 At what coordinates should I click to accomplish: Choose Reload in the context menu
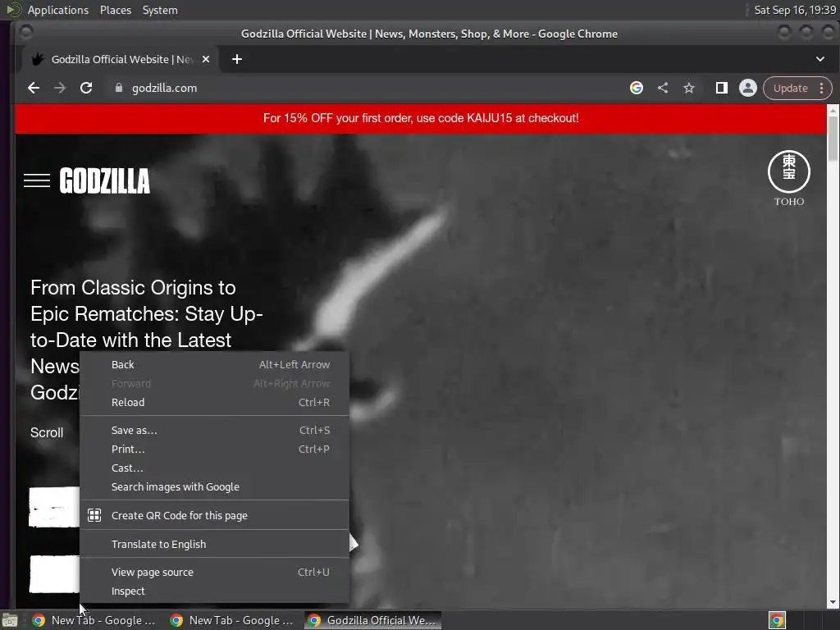[x=214, y=402]
